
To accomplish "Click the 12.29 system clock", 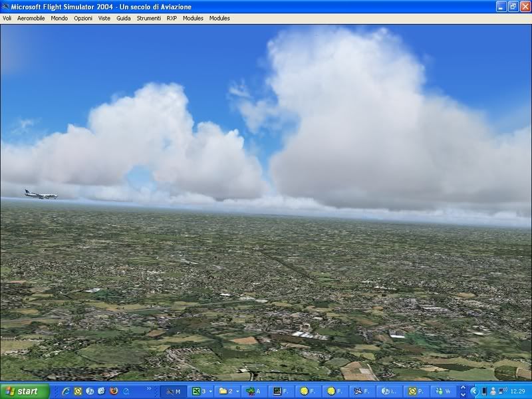I will [x=517, y=391].
